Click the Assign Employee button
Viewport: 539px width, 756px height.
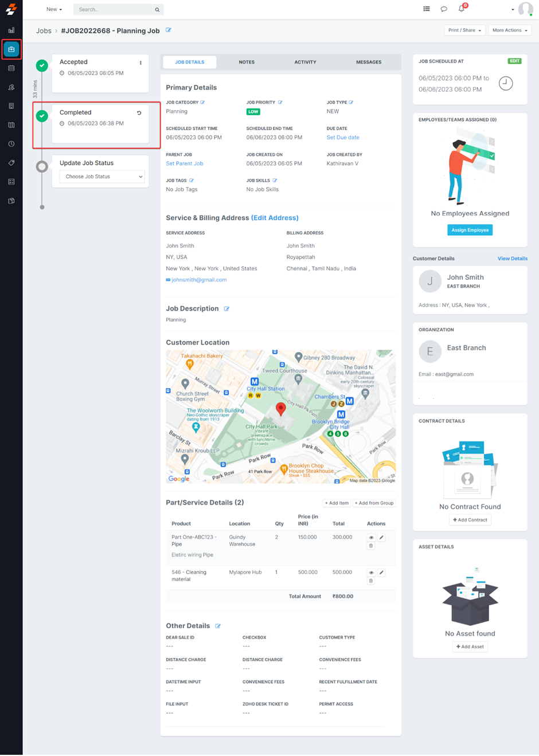pos(470,230)
